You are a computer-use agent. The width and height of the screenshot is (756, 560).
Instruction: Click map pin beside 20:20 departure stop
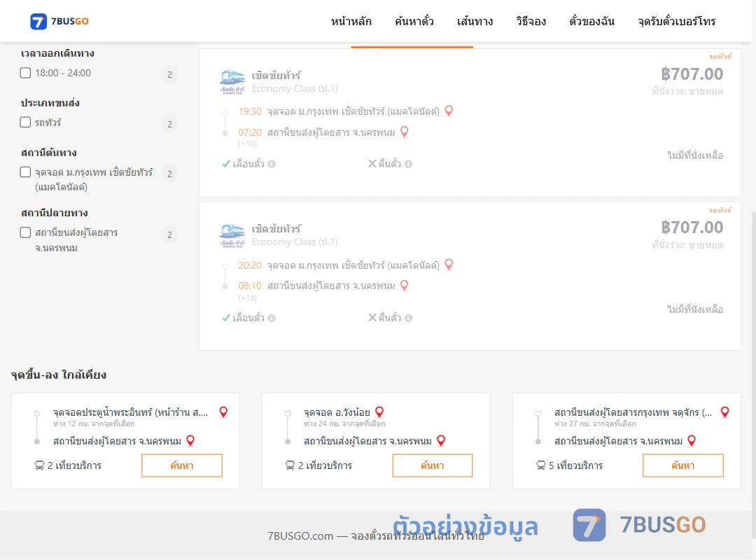[449, 265]
